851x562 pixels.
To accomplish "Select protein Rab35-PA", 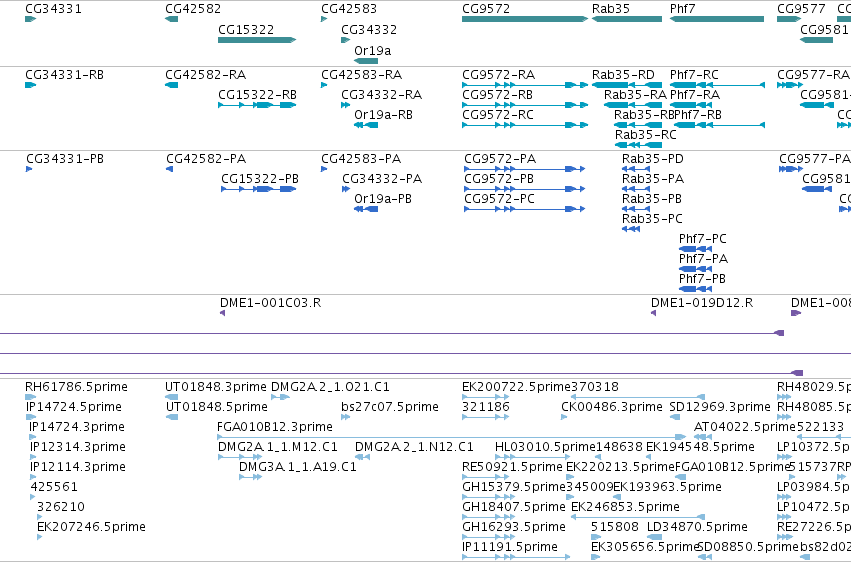I will click(653, 179).
